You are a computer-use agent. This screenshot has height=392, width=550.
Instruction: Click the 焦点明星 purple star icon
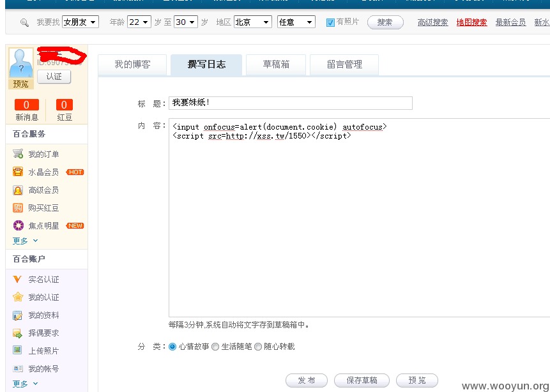tap(19, 225)
